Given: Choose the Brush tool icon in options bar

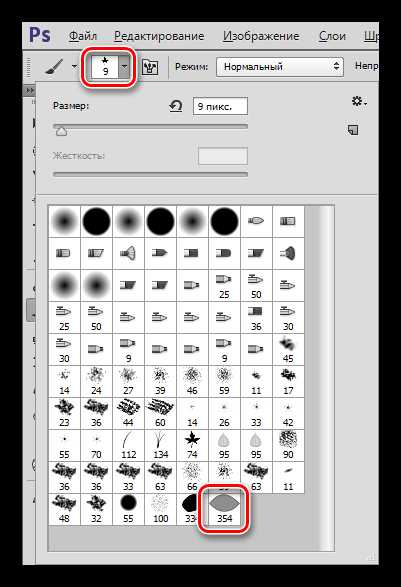Looking at the screenshot, I should point(54,67).
